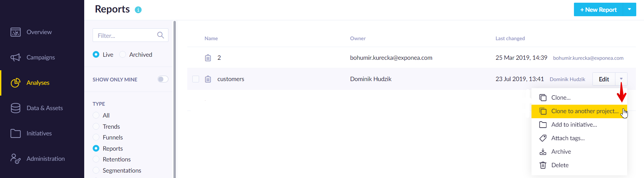Go to Administration in the sidebar

tap(45, 159)
